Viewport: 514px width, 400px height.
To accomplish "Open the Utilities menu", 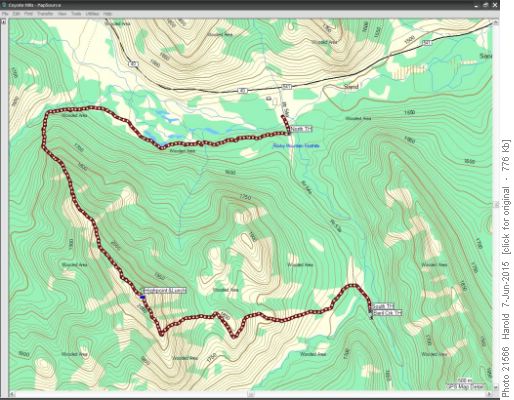I will tap(92, 14).
